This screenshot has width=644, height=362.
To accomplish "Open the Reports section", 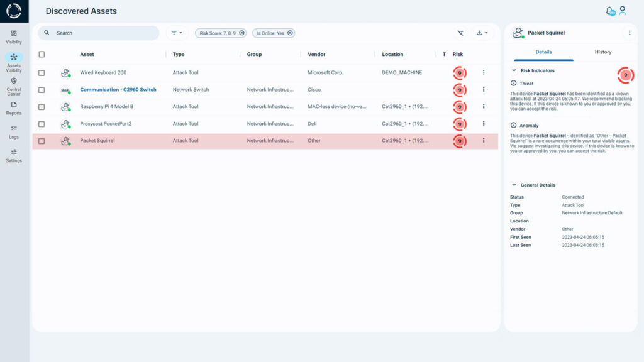I will click(14, 109).
